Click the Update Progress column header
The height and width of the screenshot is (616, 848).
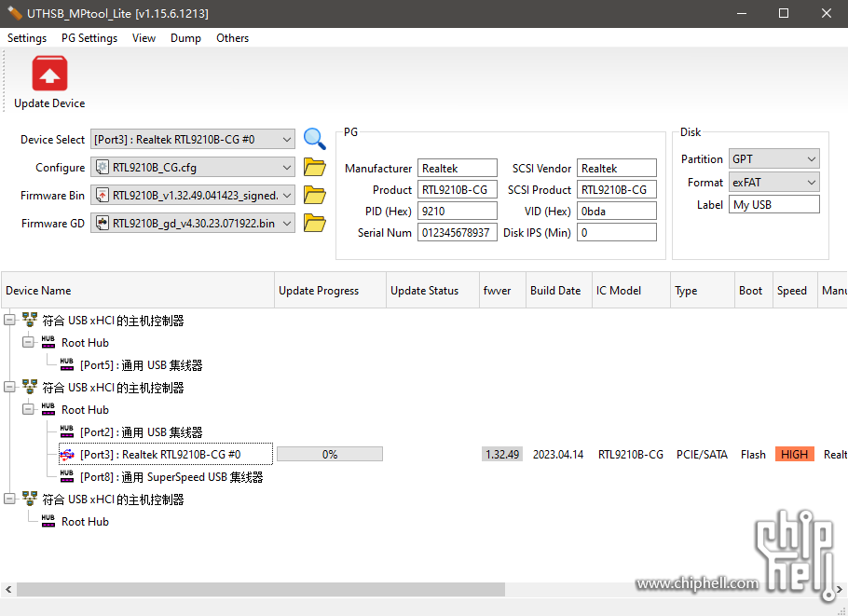tap(331, 291)
